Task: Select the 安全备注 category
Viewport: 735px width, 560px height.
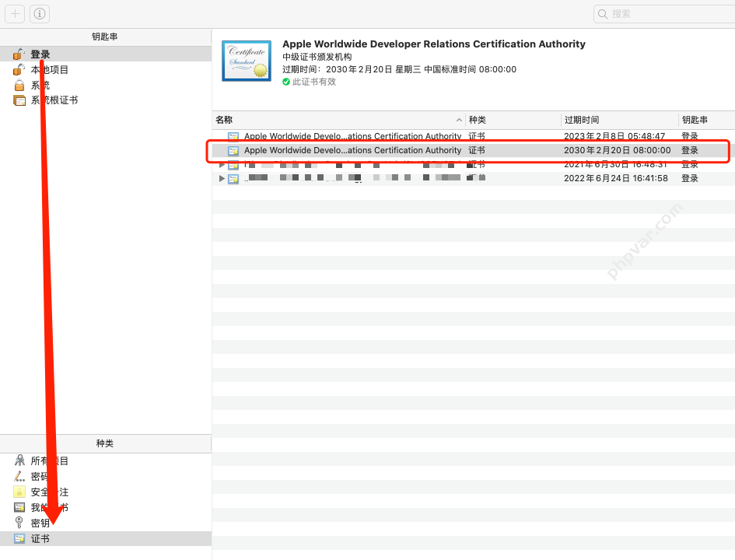Action: (106, 492)
